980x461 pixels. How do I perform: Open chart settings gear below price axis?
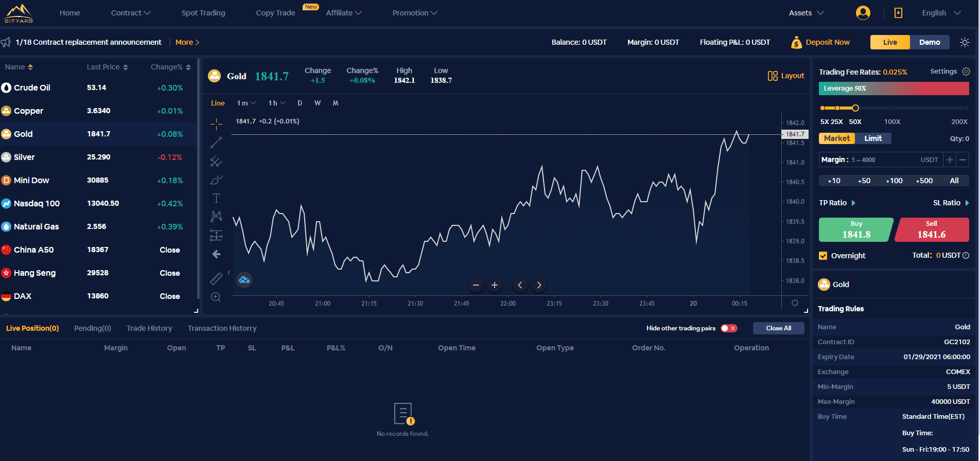[795, 303]
